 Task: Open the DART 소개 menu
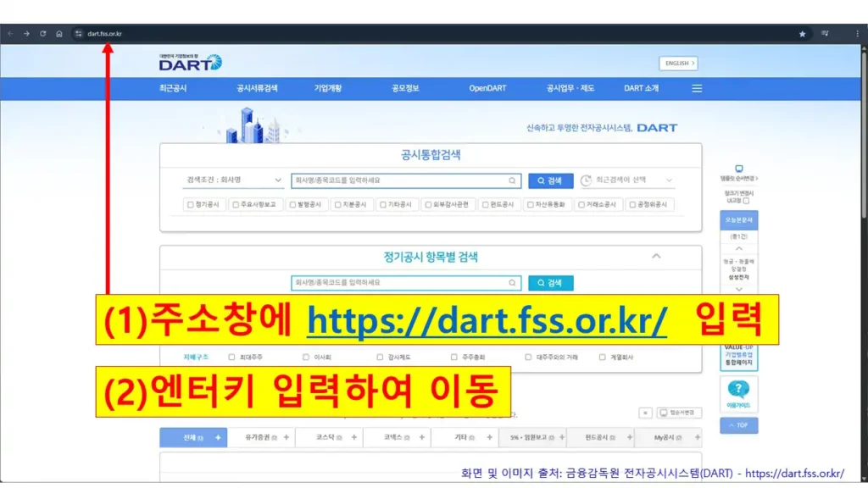(641, 88)
